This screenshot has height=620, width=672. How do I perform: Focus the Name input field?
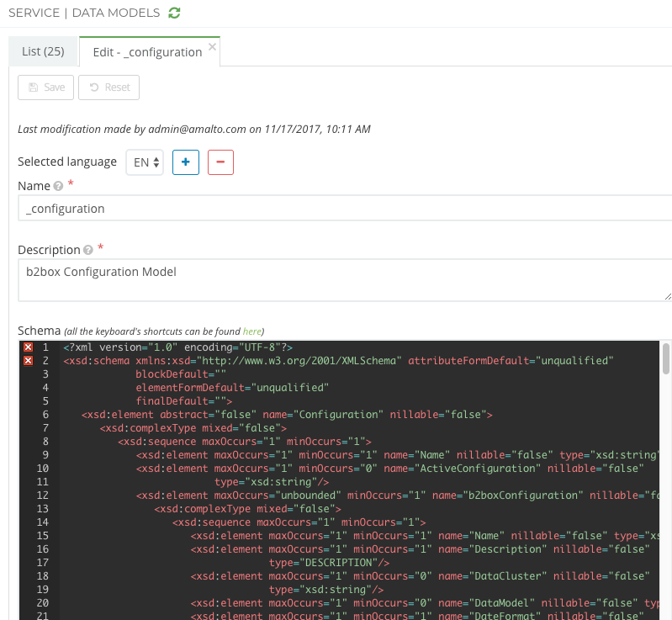pos(345,209)
